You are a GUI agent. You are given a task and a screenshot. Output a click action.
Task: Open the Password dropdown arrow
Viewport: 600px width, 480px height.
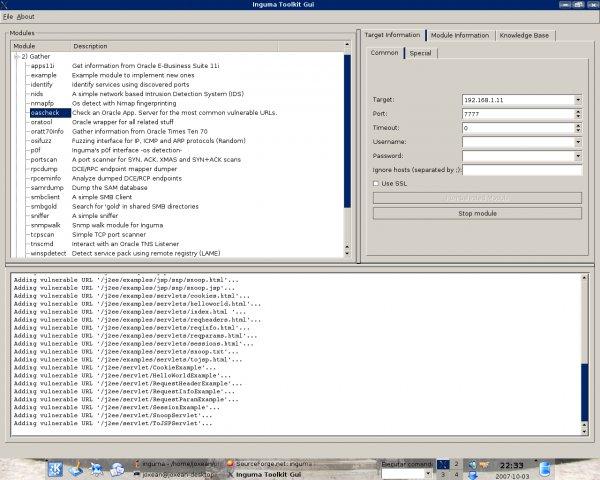coord(576,156)
